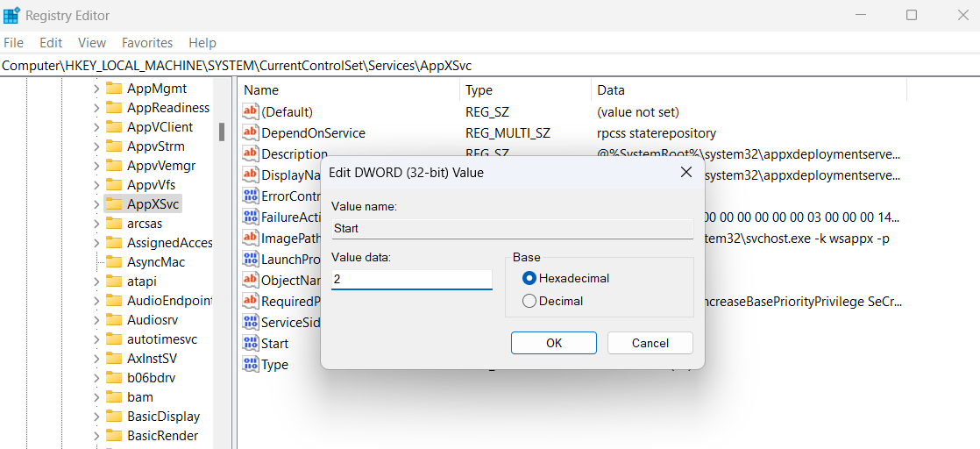Screen dimensions: 980x449
Task: Open the Help menu
Action: 202,42
